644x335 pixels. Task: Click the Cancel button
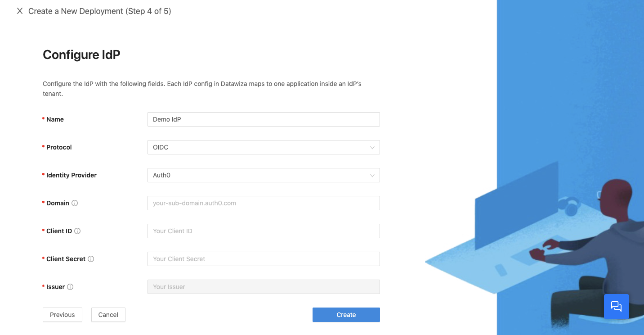coord(108,315)
